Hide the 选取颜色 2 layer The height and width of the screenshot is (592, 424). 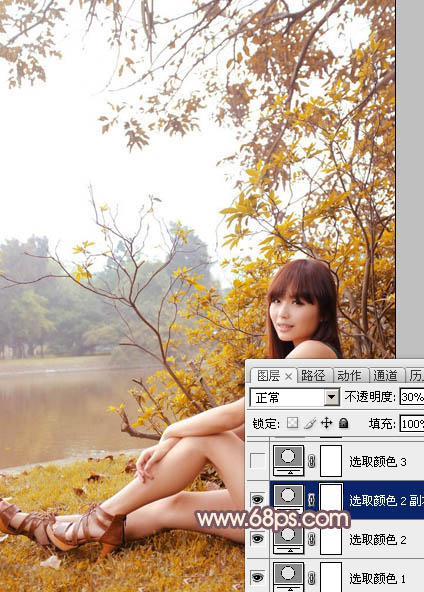click(258, 539)
